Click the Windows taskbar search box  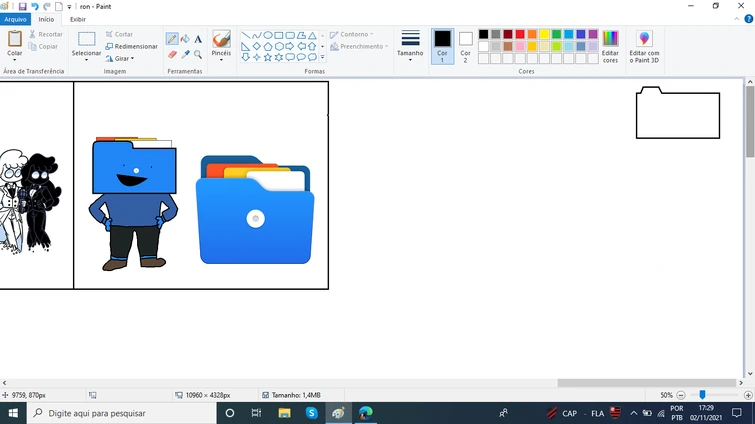(110, 413)
